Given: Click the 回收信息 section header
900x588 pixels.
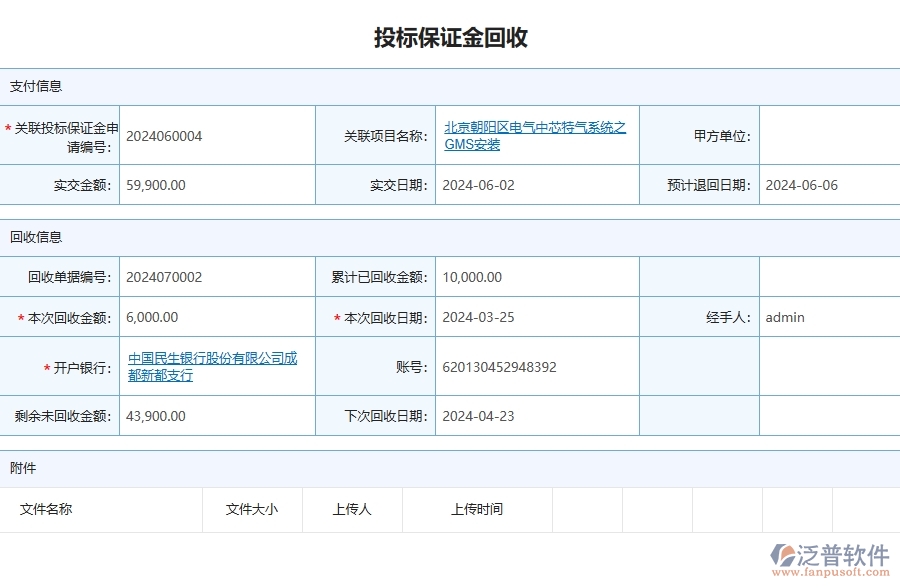Looking at the screenshot, I should click(31, 237).
